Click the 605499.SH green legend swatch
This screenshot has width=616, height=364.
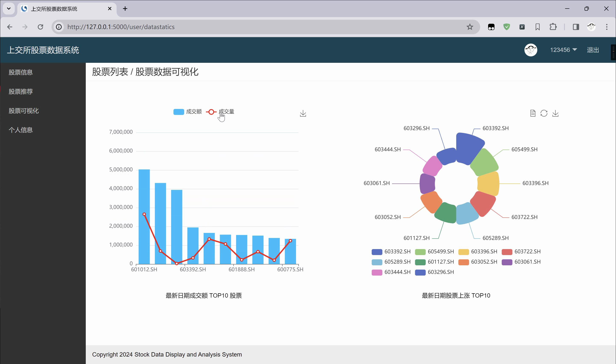tap(420, 252)
